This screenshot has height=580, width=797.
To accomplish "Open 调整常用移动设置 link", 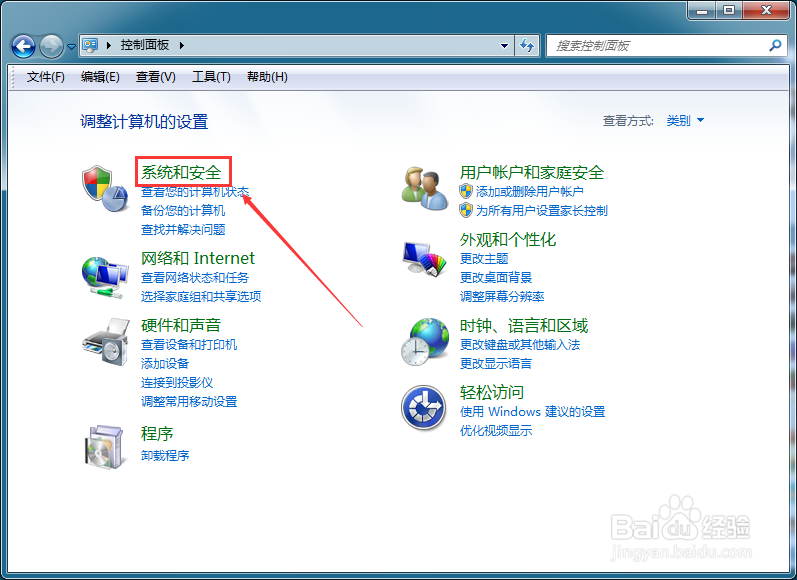I will tap(189, 402).
